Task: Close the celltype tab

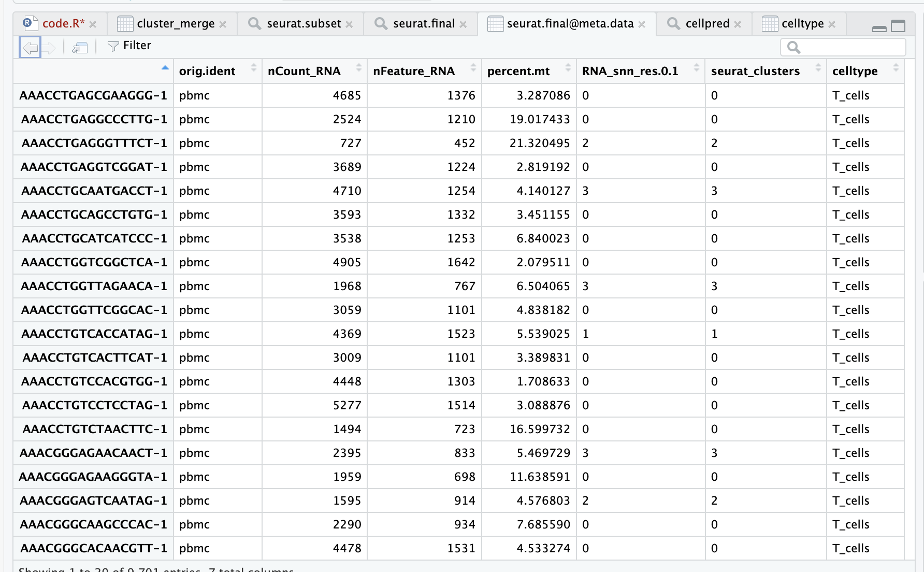Action: click(x=832, y=24)
